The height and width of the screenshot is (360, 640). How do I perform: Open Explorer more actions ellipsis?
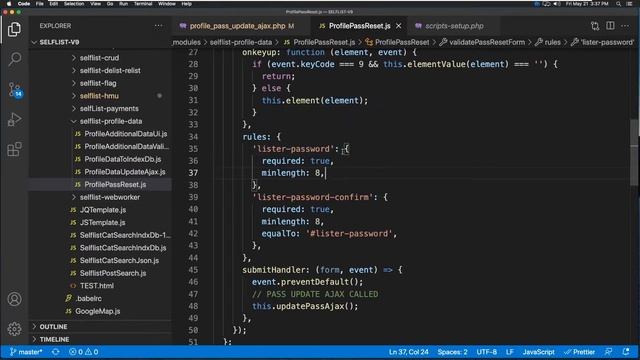pyautogui.click(x=158, y=26)
